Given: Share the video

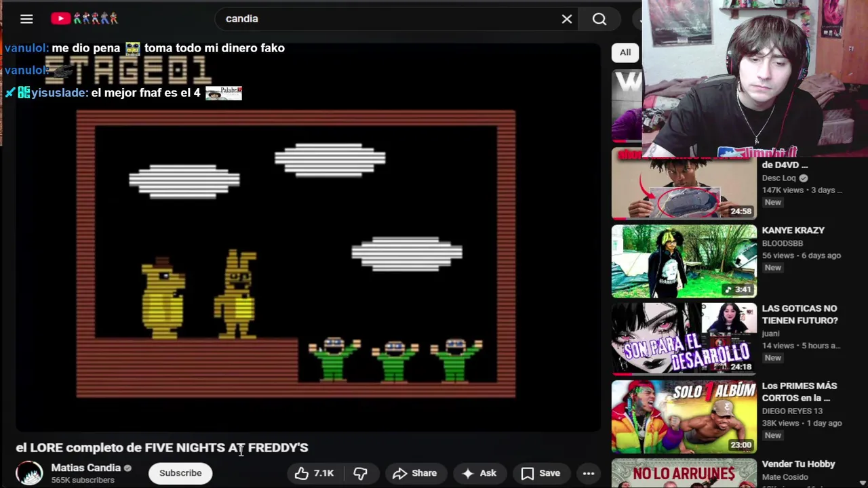Looking at the screenshot, I should 414,473.
